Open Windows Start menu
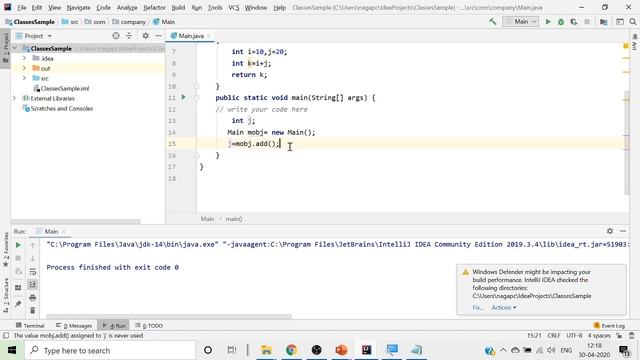Image resolution: width=640 pixels, height=360 pixels. pyautogui.click(x=12, y=350)
